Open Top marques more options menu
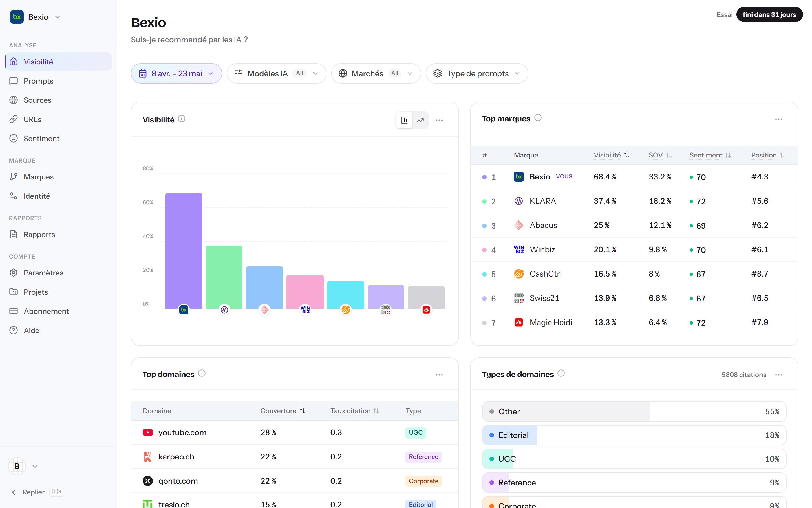Viewport: 812px width, 508px height. (778, 119)
